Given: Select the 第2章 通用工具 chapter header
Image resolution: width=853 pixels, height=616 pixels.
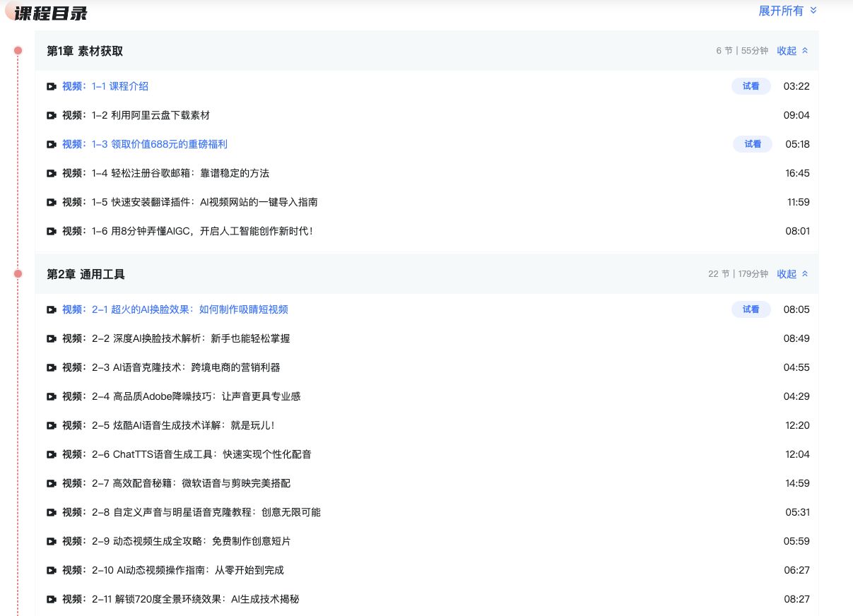Looking at the screenshot, I should (x=86, y=274).
